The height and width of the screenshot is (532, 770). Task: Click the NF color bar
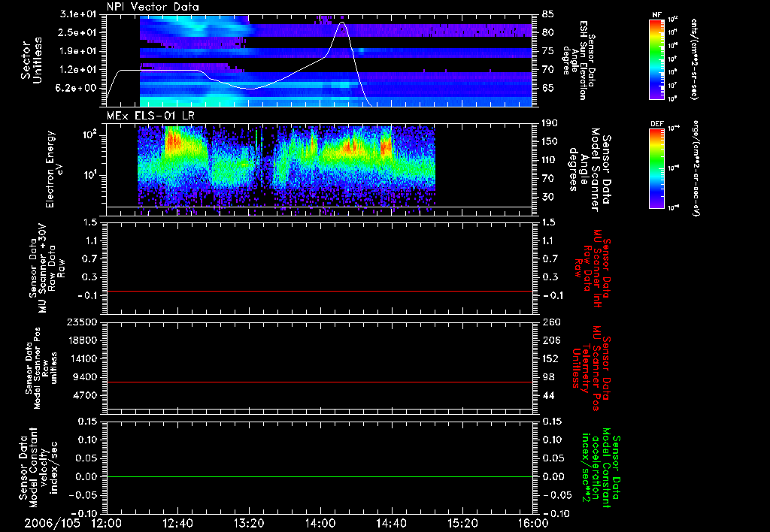click(x=657, y=59)
